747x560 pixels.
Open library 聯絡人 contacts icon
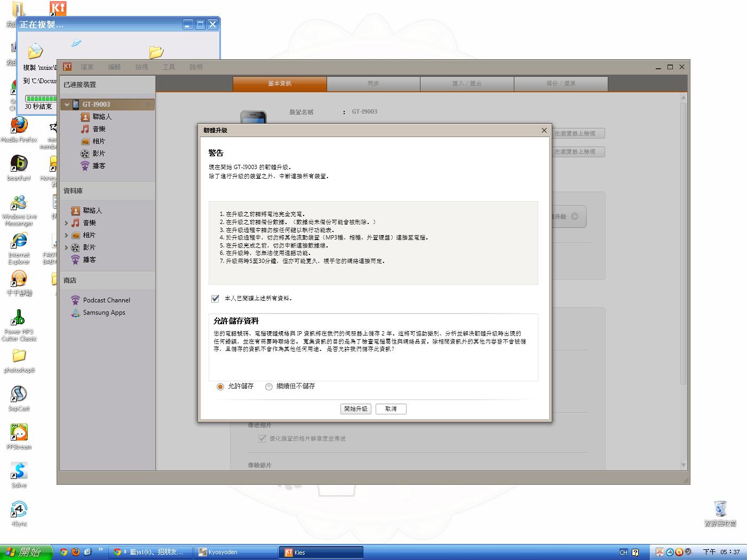point(75,211)
